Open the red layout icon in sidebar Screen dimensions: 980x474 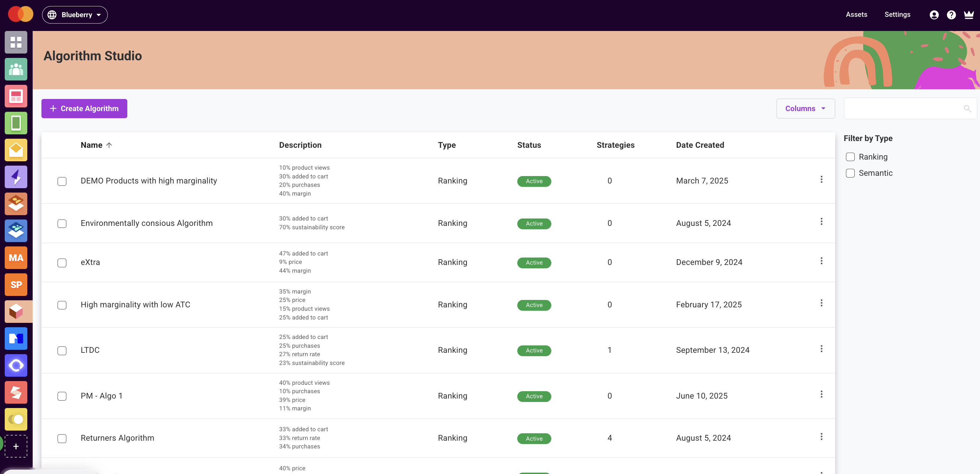tap(16, 96)
